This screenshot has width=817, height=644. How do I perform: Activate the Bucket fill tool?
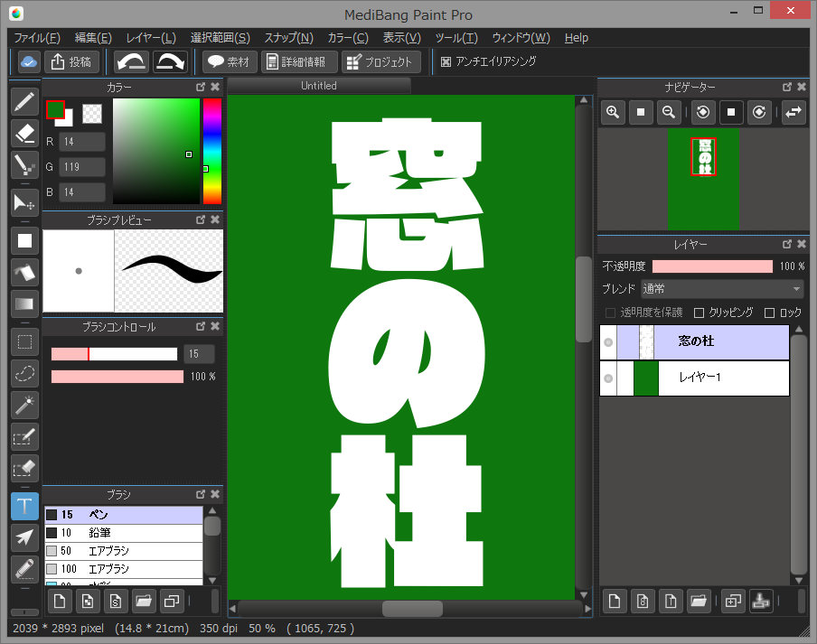[24, 273]
